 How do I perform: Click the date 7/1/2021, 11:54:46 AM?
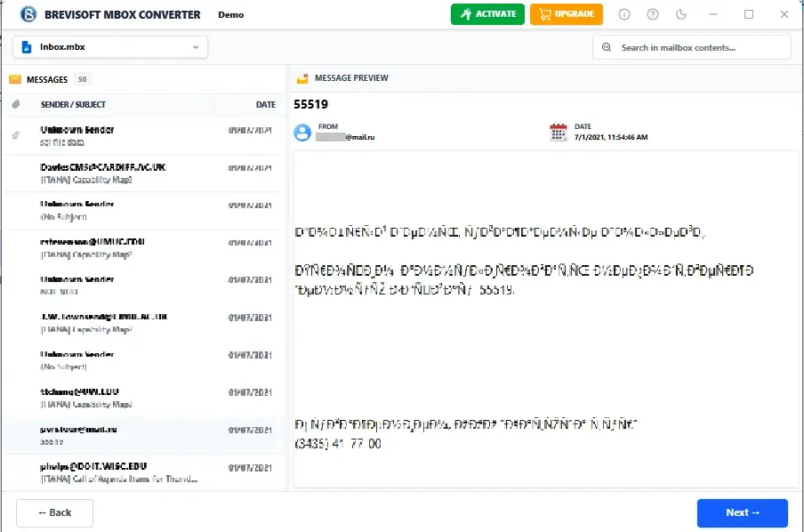pos(611,137)
